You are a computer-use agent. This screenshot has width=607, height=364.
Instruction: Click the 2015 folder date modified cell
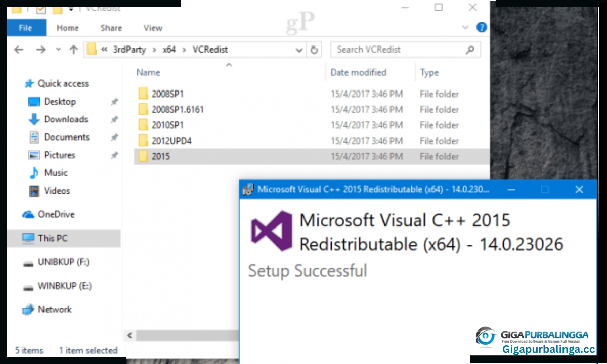367,157
